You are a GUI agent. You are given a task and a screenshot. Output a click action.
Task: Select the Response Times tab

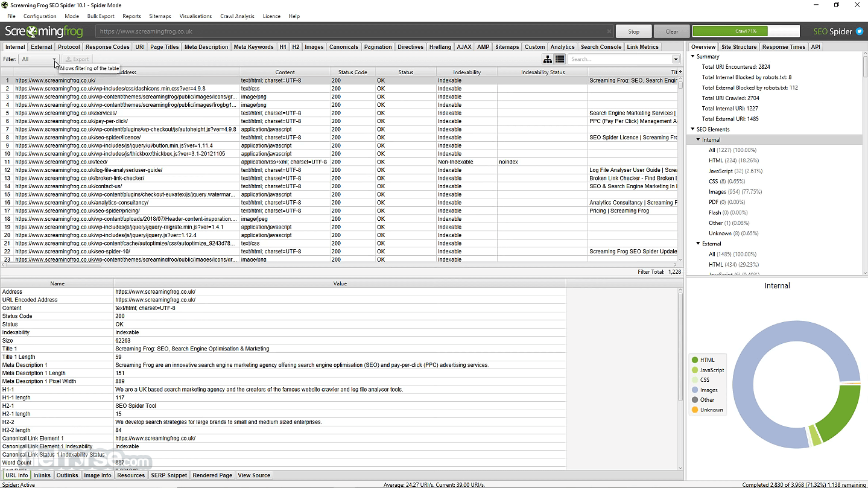[x=784, y=46]
